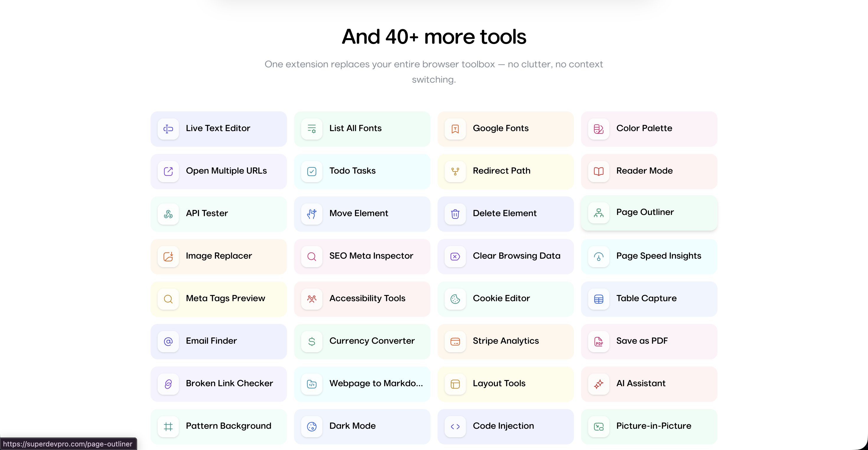Click the Code Injection brackets icon
Screen dimensions: 868x450
455,426
